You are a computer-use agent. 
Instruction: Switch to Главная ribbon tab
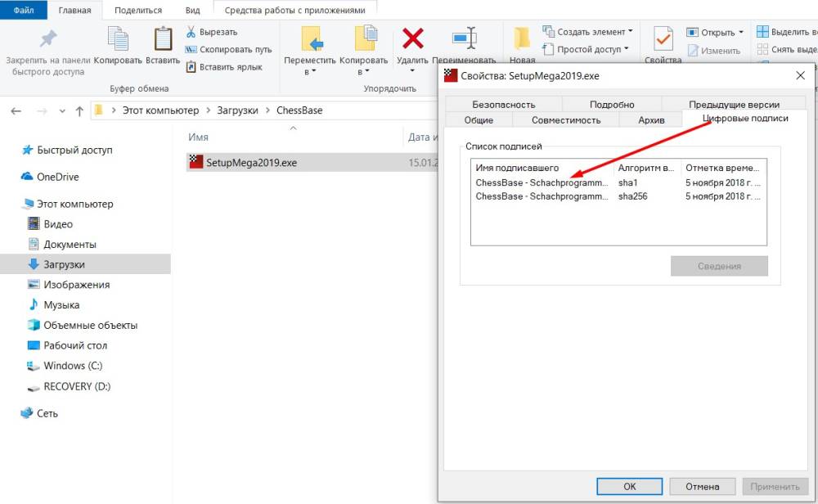(74, 10)
